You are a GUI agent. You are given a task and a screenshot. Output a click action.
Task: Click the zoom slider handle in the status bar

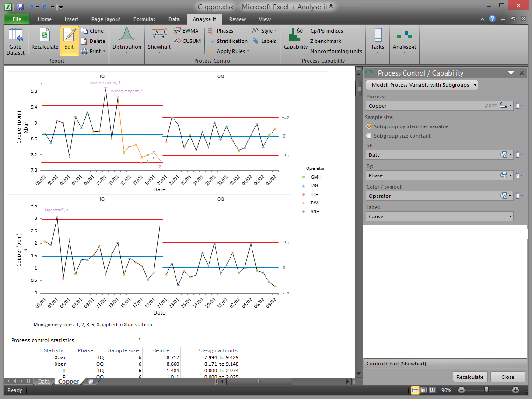click(487, 390)
